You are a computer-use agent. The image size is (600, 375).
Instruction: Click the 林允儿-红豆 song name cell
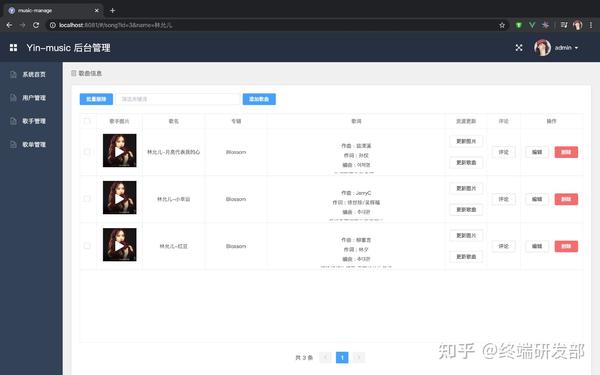173,246
